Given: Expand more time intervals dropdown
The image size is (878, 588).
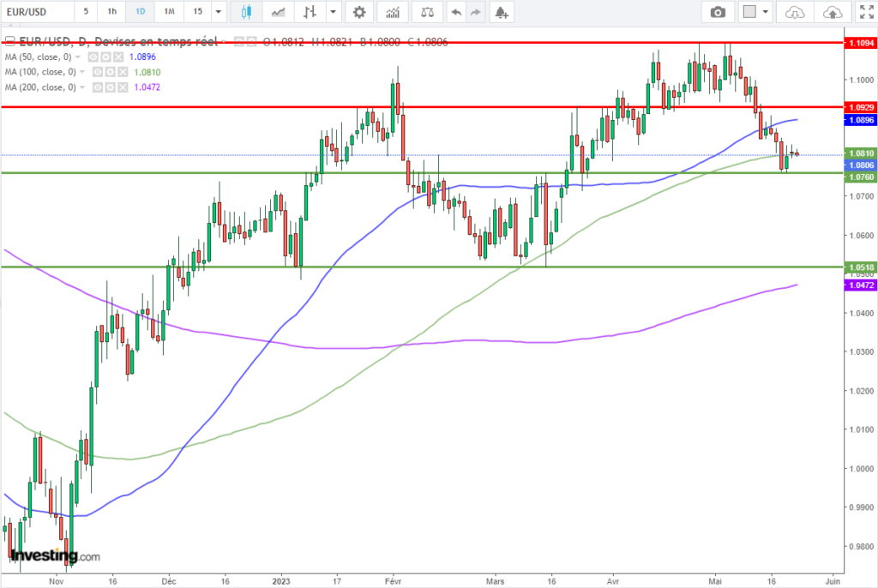Looking at the screenshot, I should (x=219, y=12).
